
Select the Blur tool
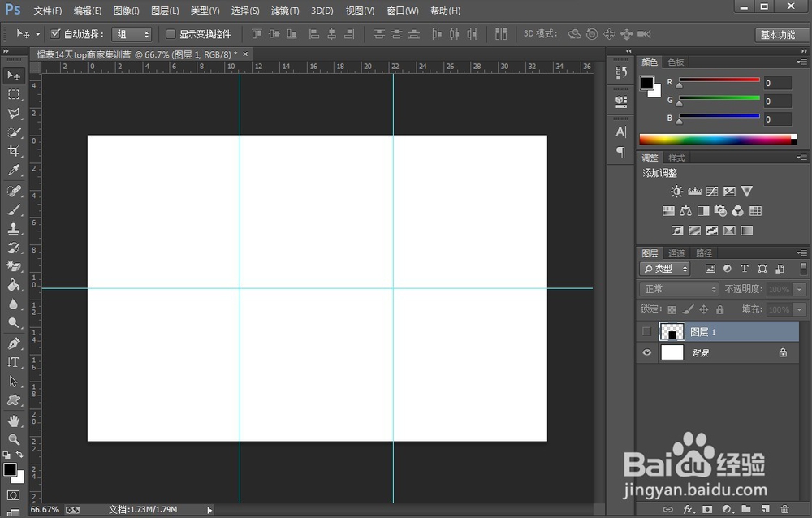[14, 304]
